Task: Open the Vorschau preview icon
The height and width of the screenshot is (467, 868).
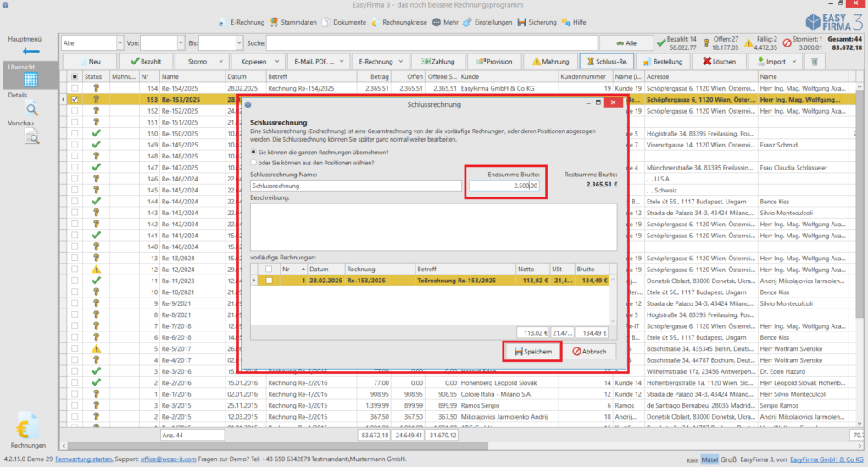Action: point(31,136)
